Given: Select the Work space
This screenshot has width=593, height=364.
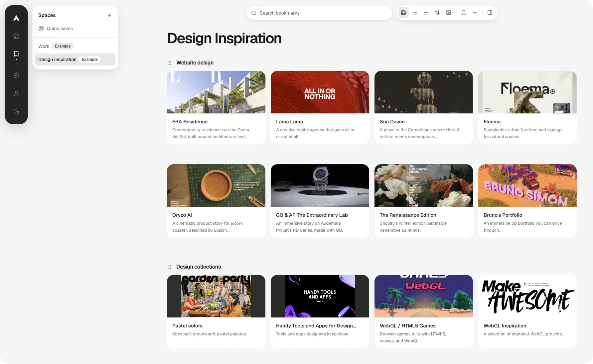Looking at the screenshot, I should (75, 46).
